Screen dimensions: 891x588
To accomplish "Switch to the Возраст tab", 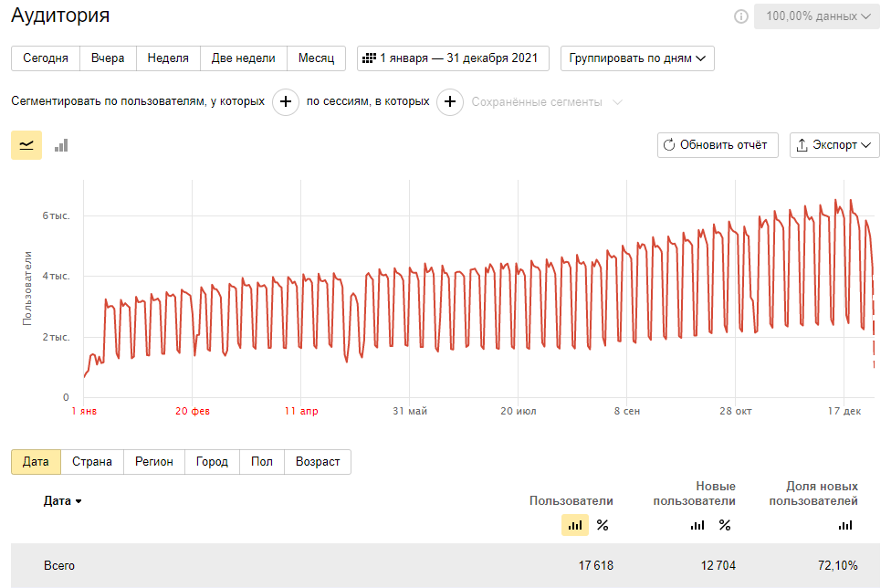I will (x=318, y=462).
